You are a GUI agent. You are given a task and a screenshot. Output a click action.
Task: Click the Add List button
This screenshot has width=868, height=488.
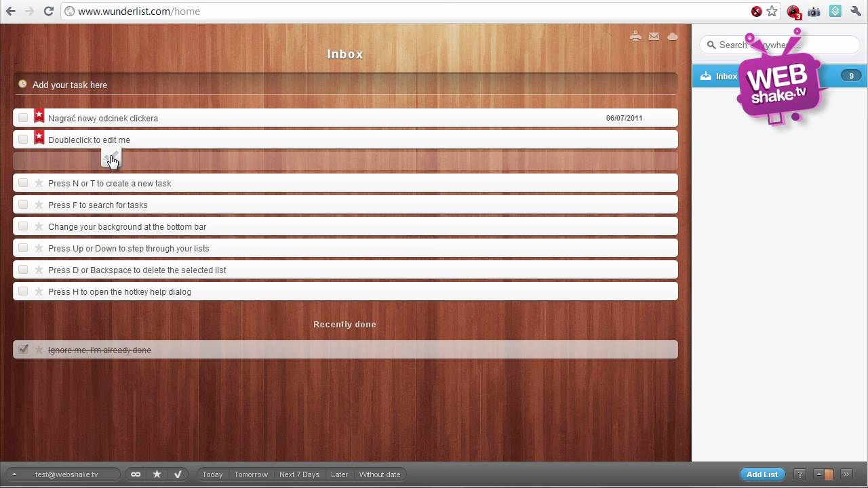click(x=762, y=474)
